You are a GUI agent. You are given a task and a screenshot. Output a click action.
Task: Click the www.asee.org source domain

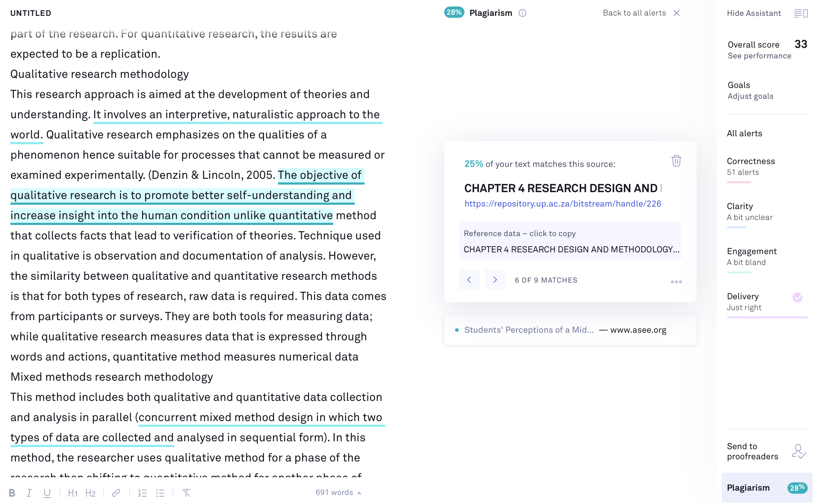638,330
